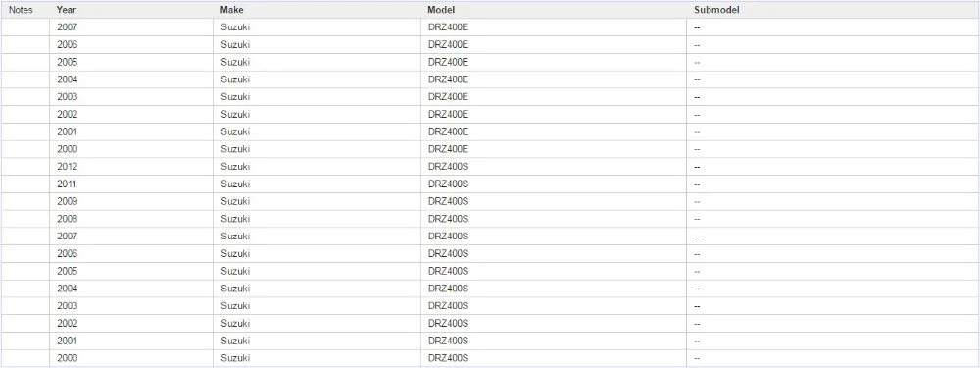The image size is (980, 368).
Task: Click the Year column header
Action: tap(67, 10)
